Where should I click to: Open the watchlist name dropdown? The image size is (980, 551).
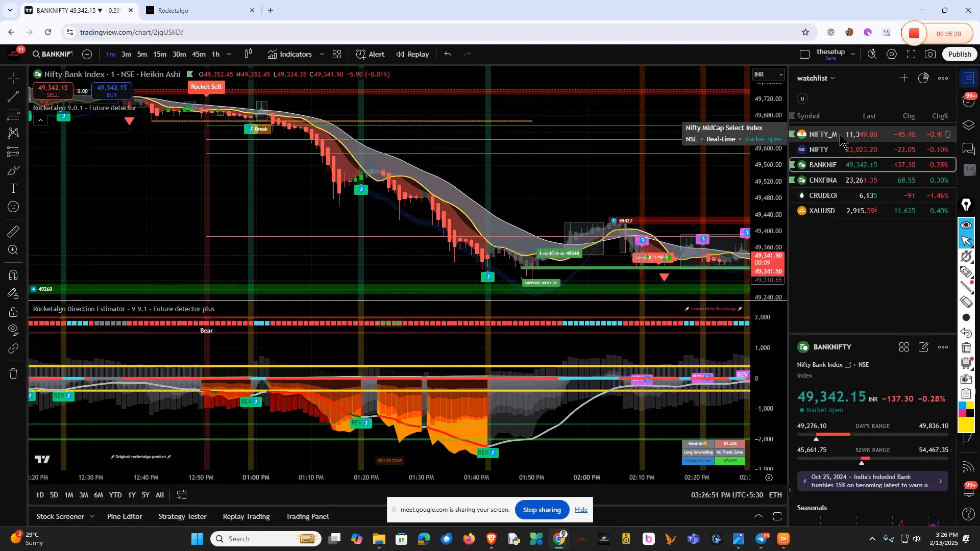tap(833, 78)
